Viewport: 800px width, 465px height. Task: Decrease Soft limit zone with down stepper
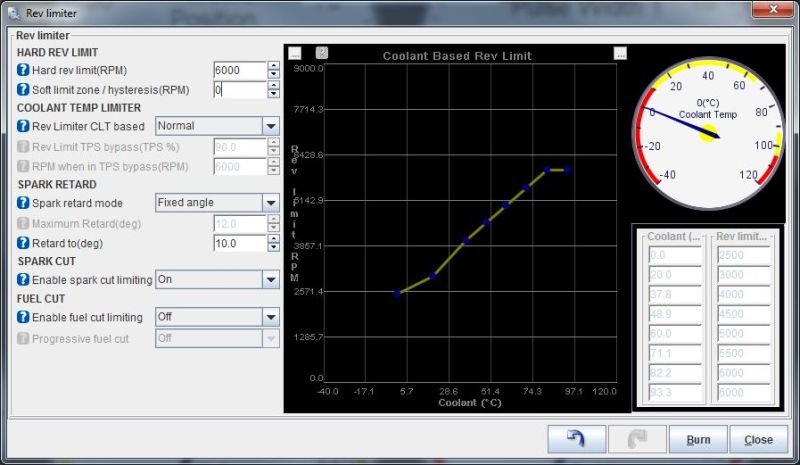click(x=273, y=94)
